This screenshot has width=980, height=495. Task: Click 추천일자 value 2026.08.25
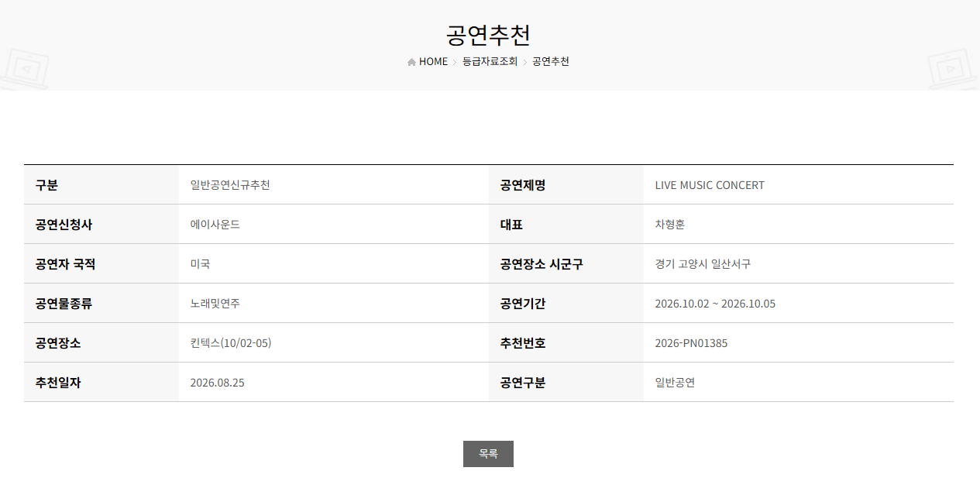(217, 383)
